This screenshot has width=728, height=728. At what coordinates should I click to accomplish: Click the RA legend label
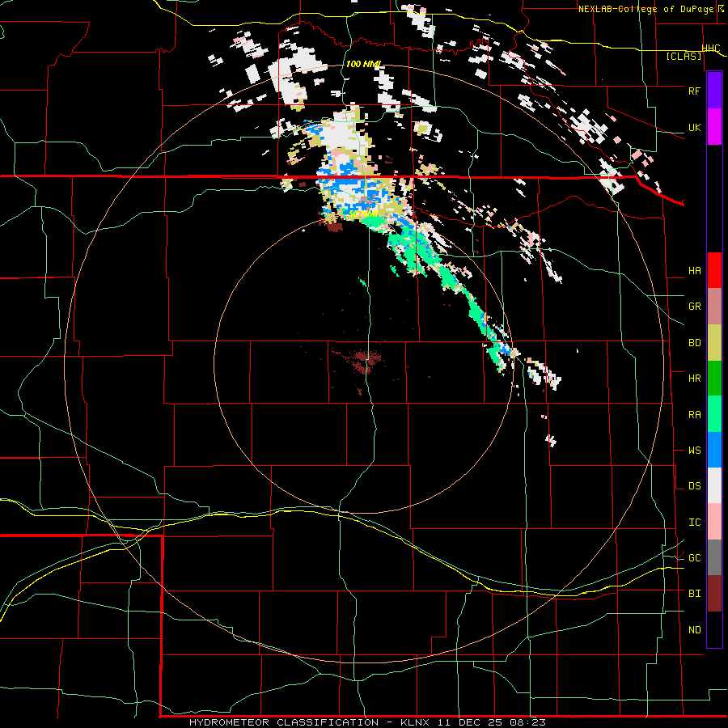694,415
